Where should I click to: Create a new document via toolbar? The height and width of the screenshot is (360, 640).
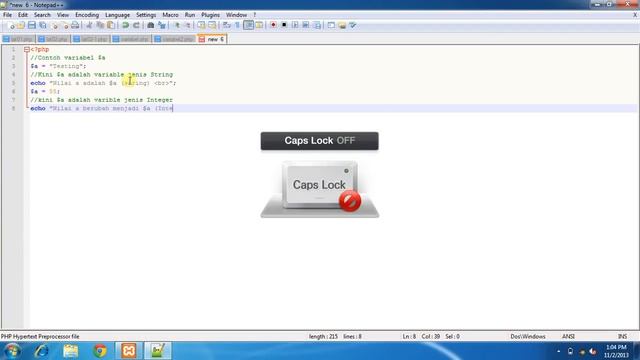[11, 25]
